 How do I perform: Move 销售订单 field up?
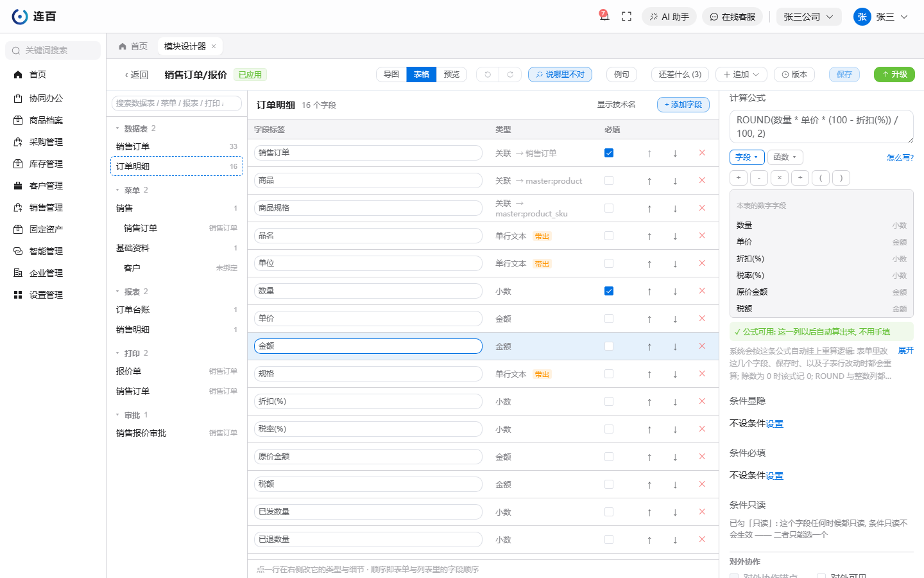click(x=649, y=153)
